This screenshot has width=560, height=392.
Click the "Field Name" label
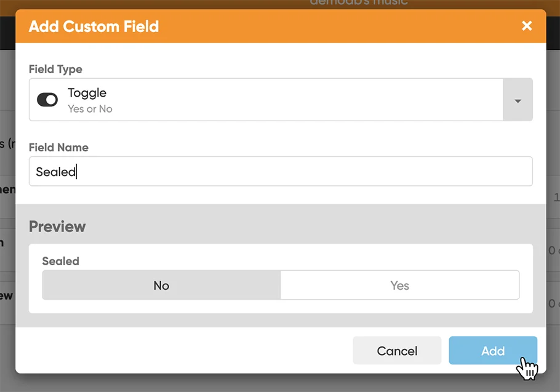(x=58, y=148)
